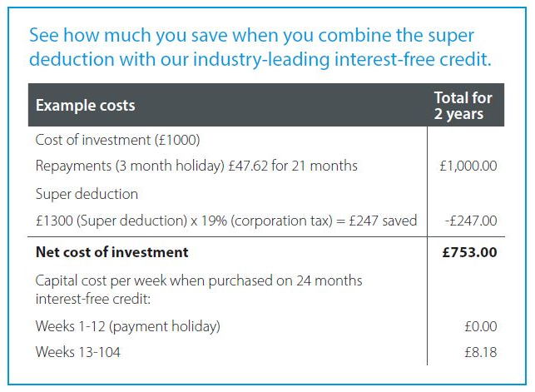Click the bold £753.00 net amount
The image size is (535, 392).
tap(469, 251)
